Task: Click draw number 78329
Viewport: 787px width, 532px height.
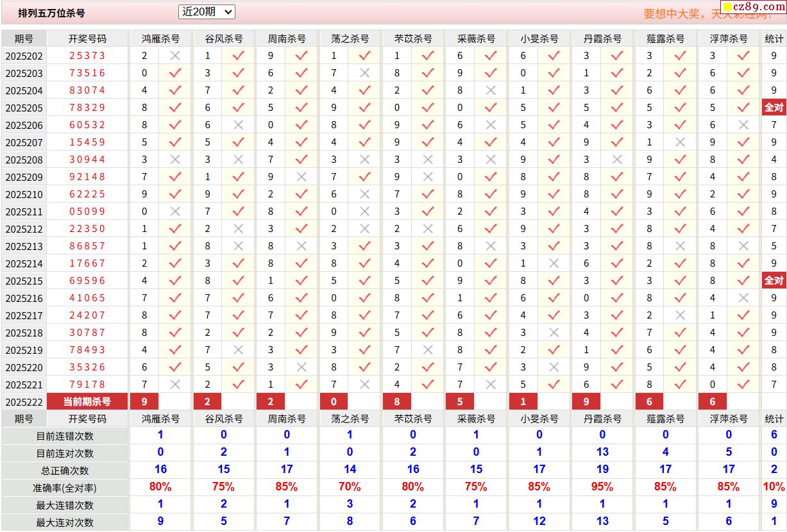Action: tap(87, 108)
